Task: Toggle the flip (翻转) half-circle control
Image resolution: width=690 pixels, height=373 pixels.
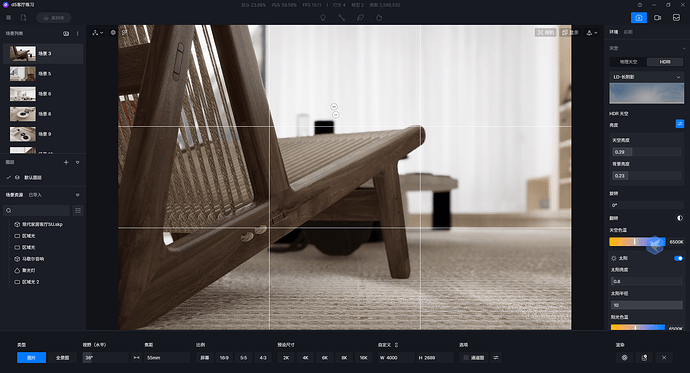Action: coord(679,218)
